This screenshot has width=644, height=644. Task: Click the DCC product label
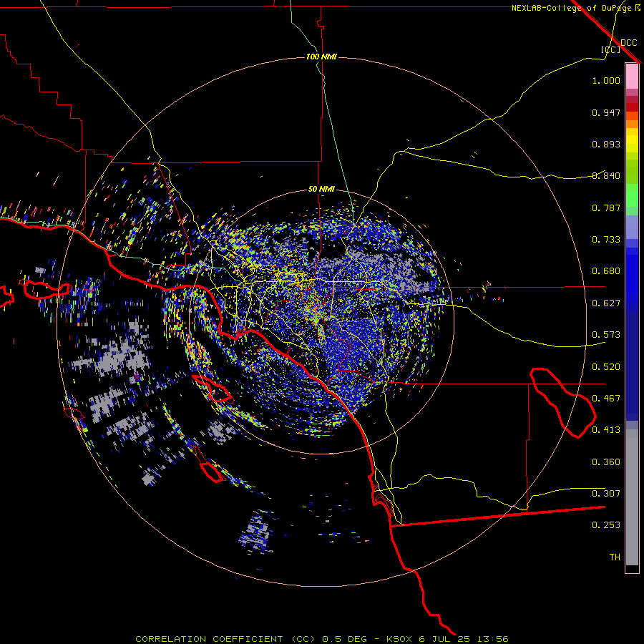tap(628, 43)
